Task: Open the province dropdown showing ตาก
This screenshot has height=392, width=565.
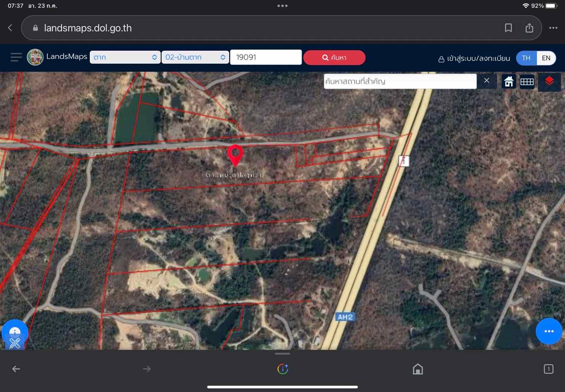Action: point(125,57)
